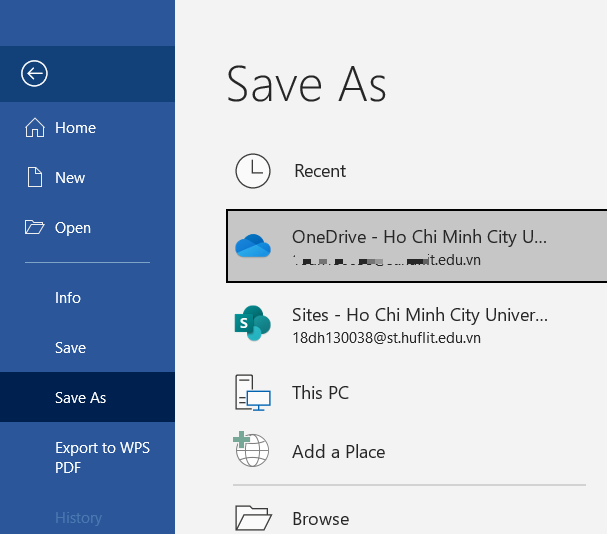Open the Home menu item
607x534 pixels.
click(x=87, y=128)
